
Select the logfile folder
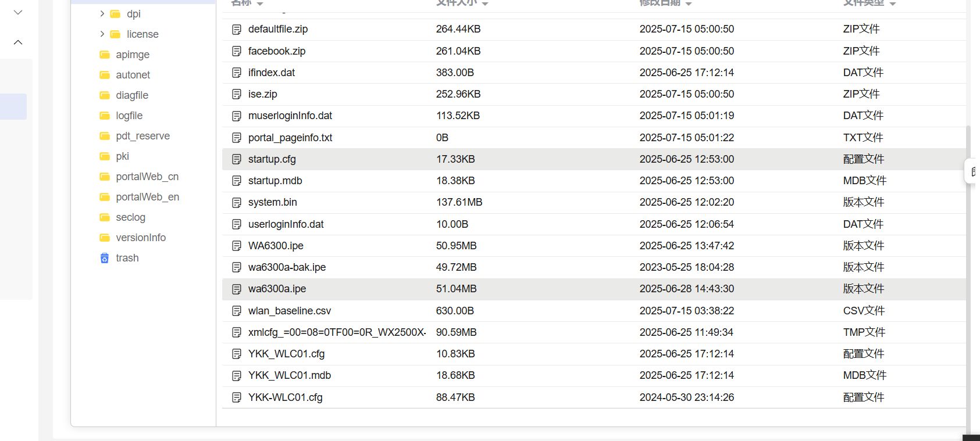(x=129, y=116)
